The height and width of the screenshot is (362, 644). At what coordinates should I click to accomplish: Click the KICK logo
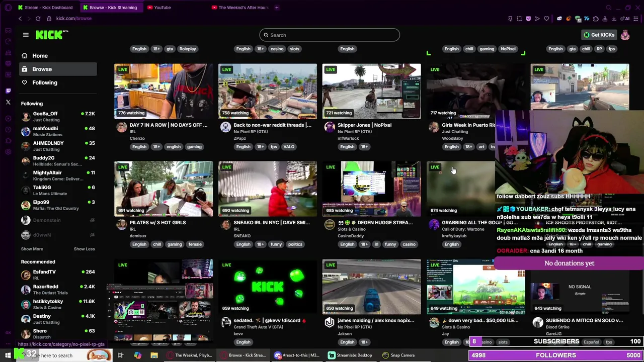pyautogui.click(x=51, y=35)
